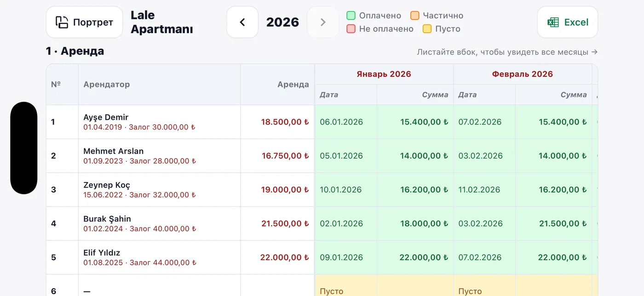Click the rent amount 18.500,00 ₺
Viewport: 644px width, 296px height.
click(285, 122)
